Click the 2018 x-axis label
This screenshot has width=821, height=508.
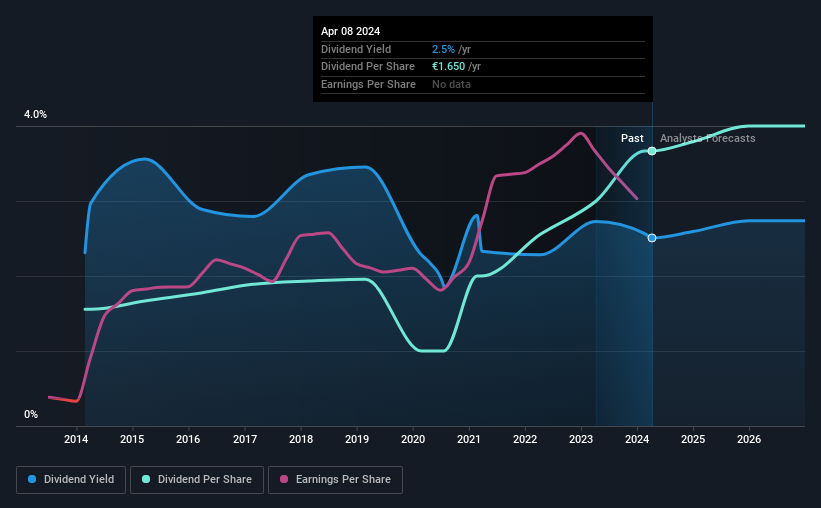coord(301,439)
